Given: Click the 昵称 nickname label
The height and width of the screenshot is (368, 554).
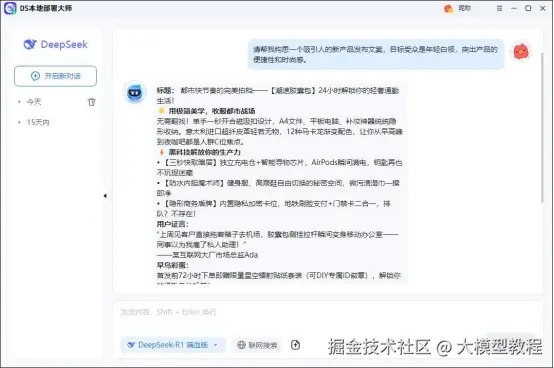Looking at the screenshot, I should tap(465, 8).
